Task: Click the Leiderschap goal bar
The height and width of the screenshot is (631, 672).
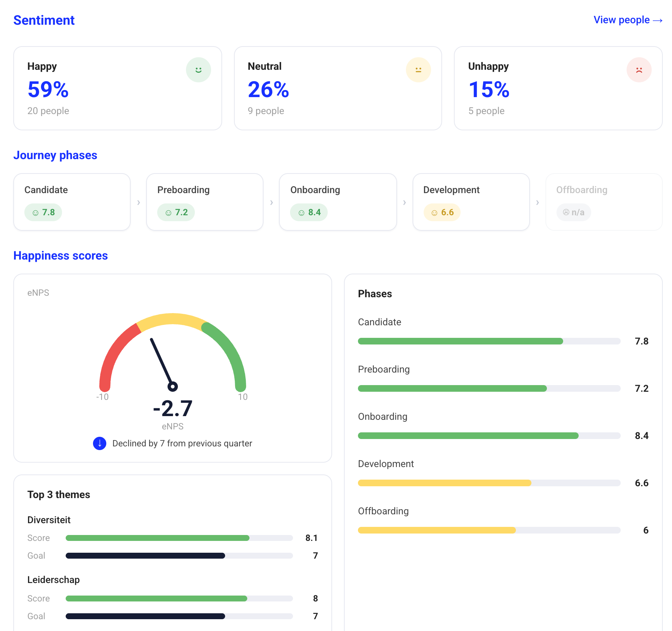Action: point(179,616)
